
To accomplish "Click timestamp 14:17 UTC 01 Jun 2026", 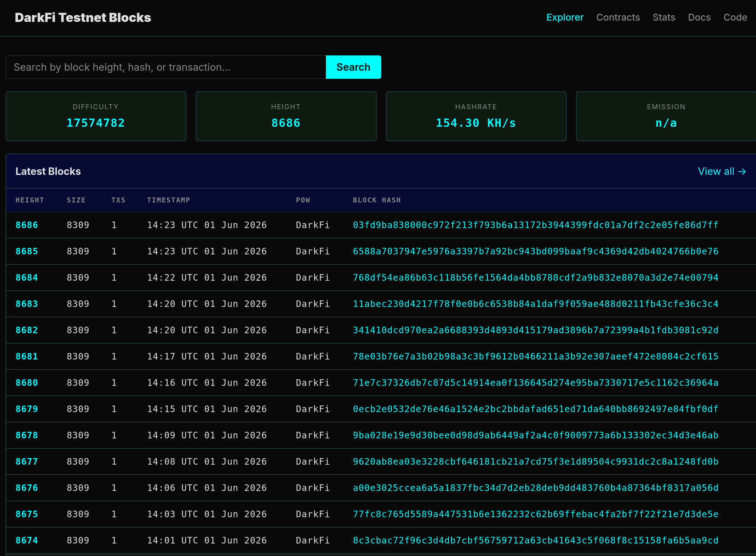I will 207,356.
